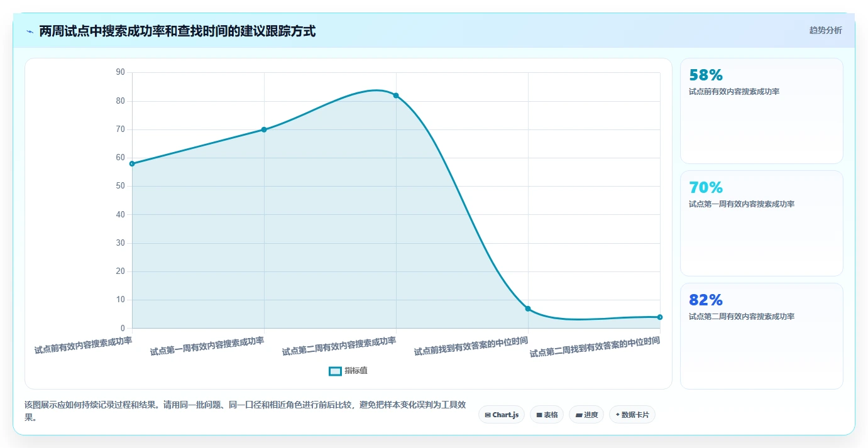Click the lightning icon beside the title
This screenshot has width=868, height=448.
(30, 31)
